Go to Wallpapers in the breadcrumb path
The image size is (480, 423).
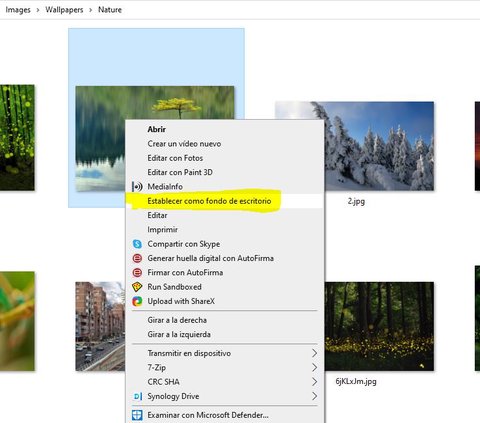tap(64, 10)
